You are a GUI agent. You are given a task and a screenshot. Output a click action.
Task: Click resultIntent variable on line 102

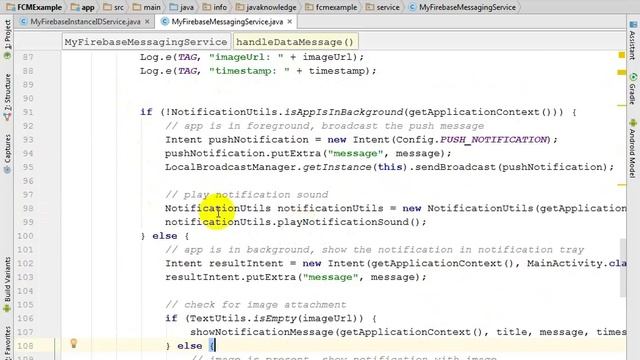coord(246,263)
